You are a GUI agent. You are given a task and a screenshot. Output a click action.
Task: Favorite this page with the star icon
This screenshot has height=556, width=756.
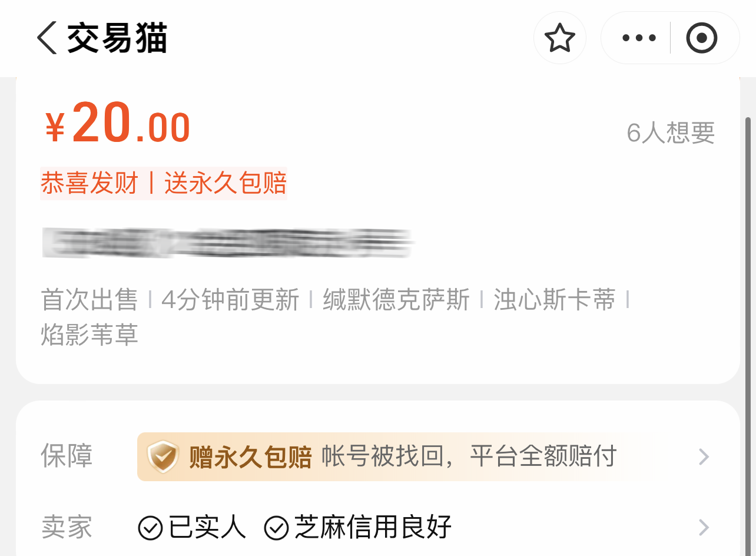[x=559, y=38]
